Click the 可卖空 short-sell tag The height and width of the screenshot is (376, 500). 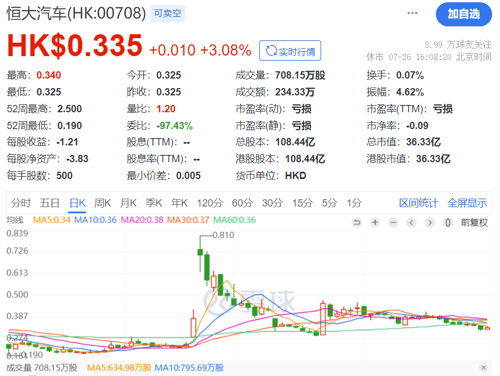click(x=167, y=13)
